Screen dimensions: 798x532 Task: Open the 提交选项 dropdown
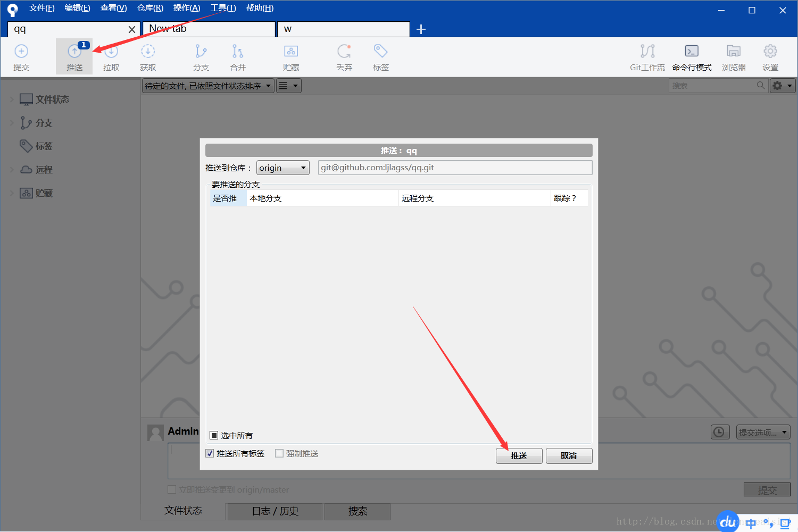[x=763, y=432]
